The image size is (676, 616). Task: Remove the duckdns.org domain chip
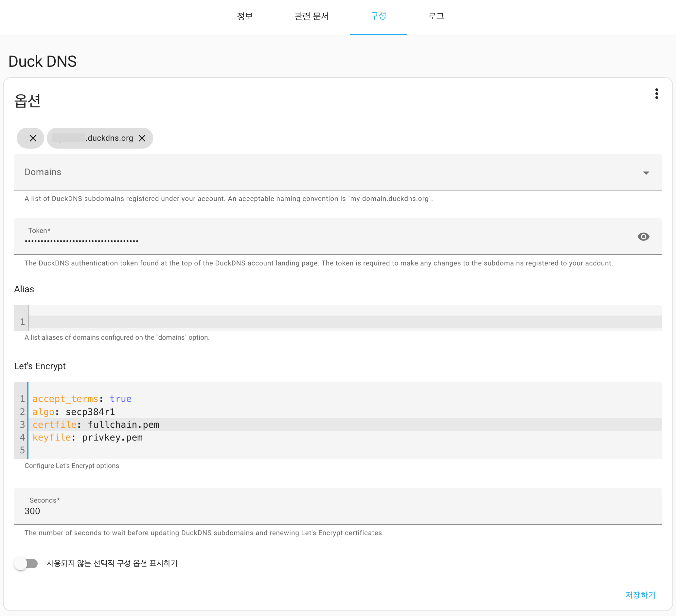(x=142, y=138)
